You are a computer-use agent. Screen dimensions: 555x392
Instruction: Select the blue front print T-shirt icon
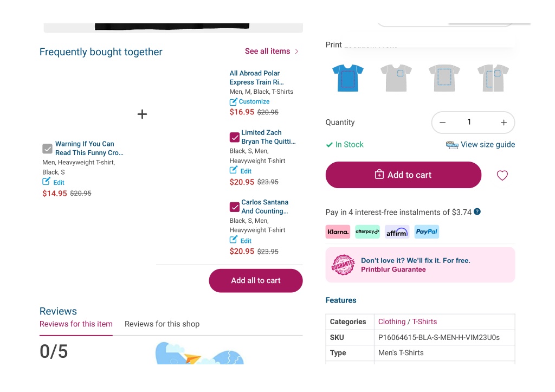(x=347, y=78)
